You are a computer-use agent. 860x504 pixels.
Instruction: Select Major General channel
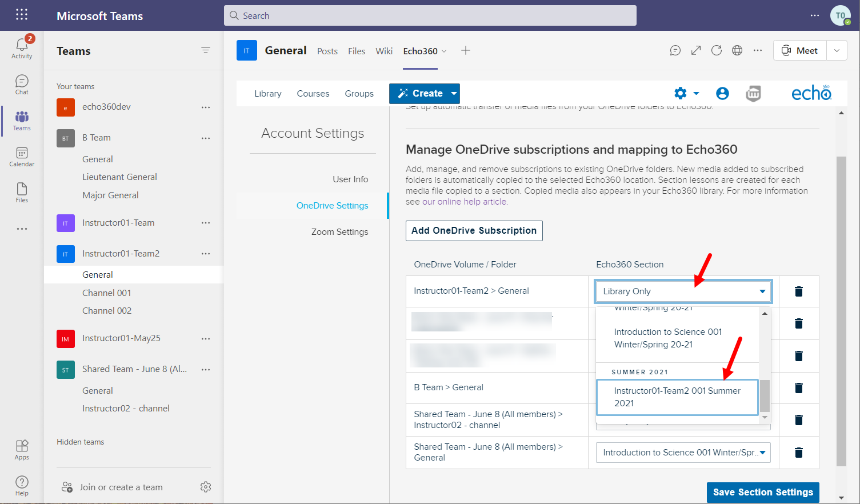pos(110,195)
